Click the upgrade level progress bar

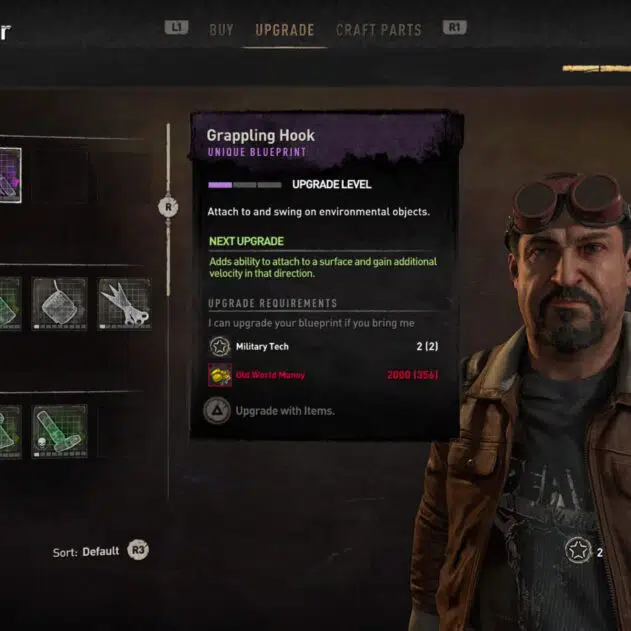pos(245,185)
